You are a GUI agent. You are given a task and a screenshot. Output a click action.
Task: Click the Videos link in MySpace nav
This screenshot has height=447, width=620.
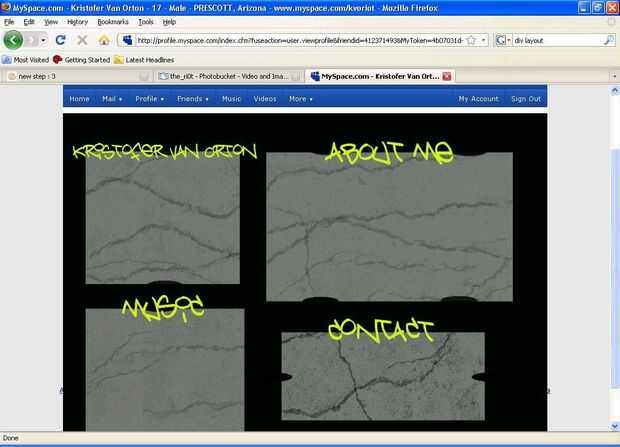(x=265, y=99)
